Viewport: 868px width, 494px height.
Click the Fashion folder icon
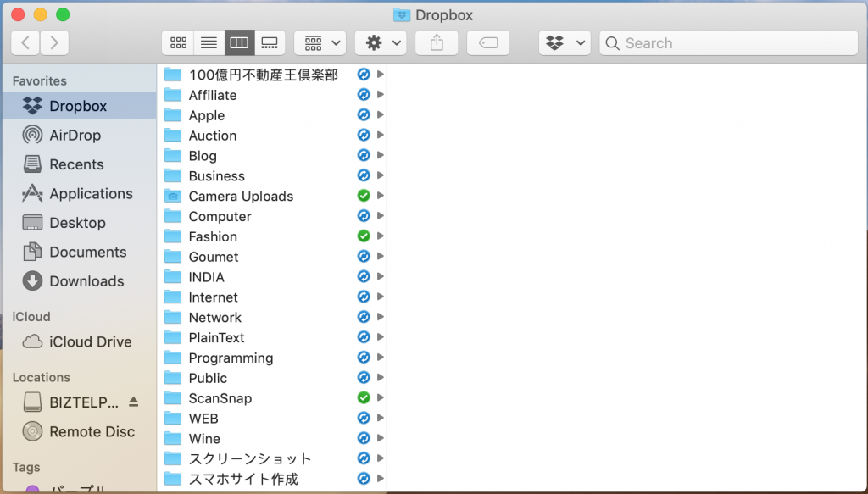click(173, 236)
